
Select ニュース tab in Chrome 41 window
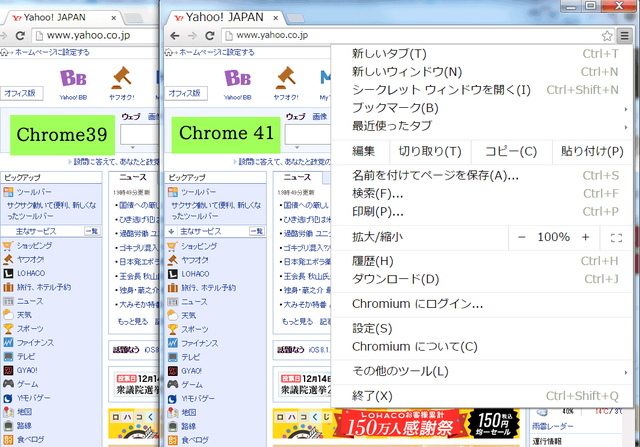pyautogui.click(x=298, y=178)
